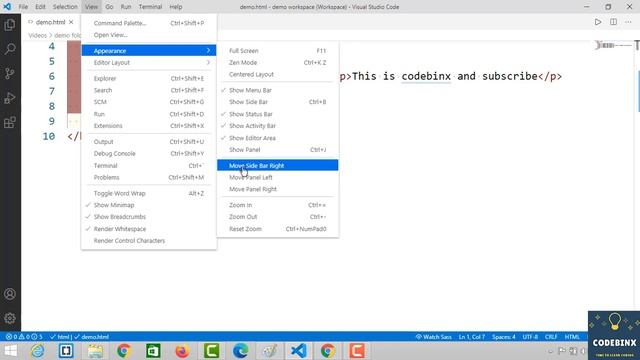This screenshot has height=360, width=640.
Task: Open the Go menu
Action: pos(109,7)
